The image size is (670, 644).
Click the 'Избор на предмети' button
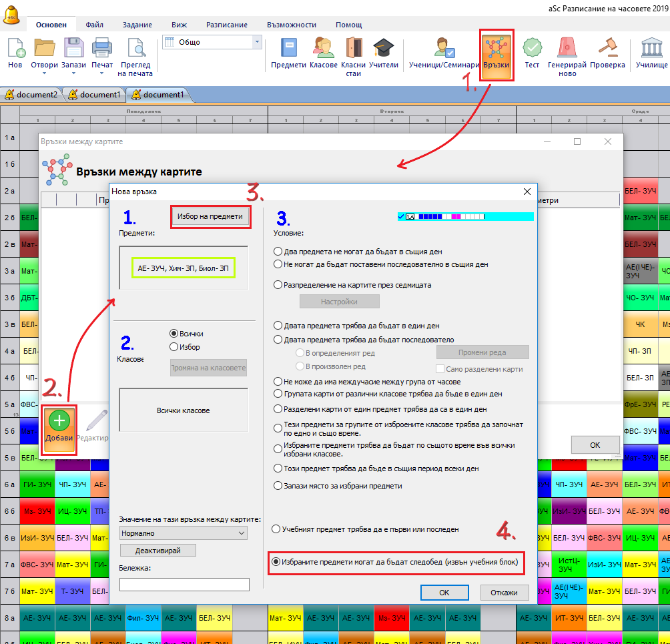click(x=210, y=217)
